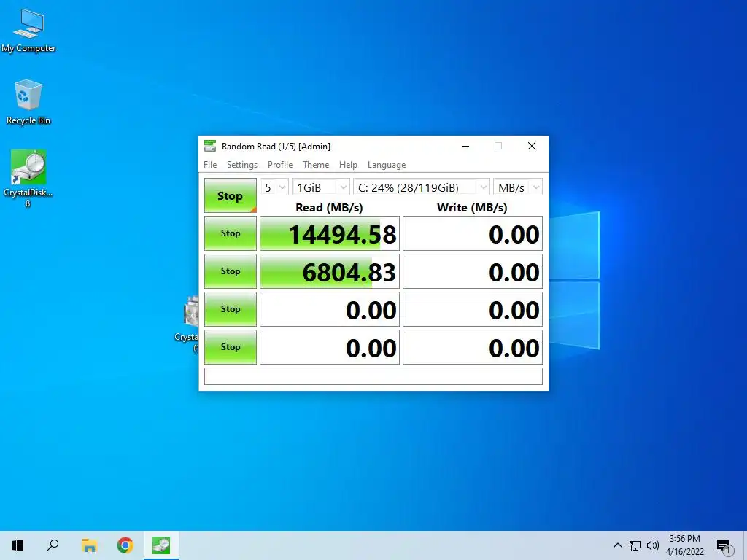
Task: Open the File menu
Action: (210, 164)
